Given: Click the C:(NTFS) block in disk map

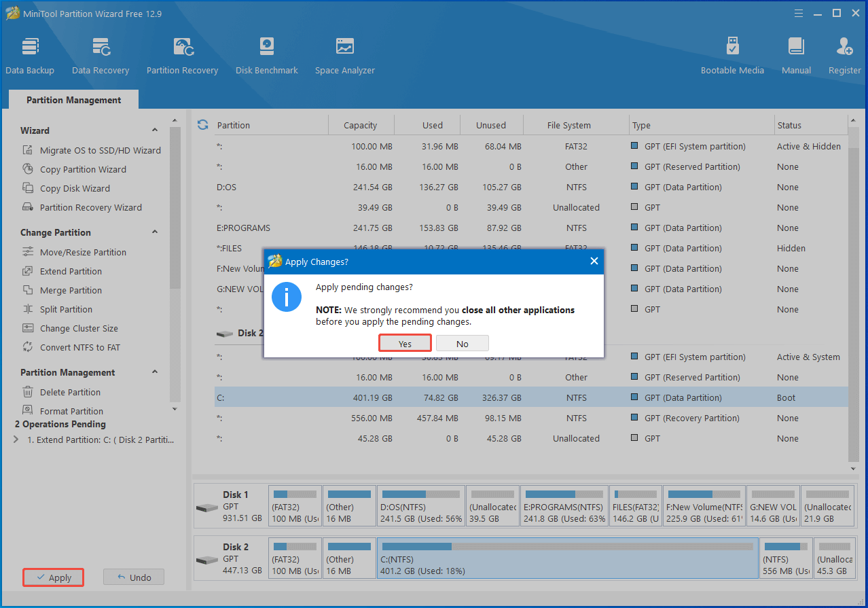Looking at the screenshot, I should [x=567, y=558].
